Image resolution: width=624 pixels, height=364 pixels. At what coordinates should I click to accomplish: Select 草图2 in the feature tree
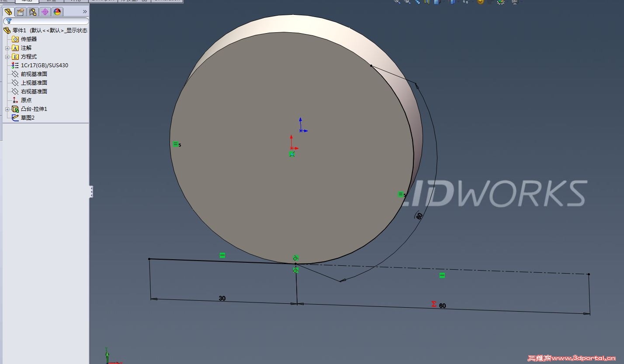pyautogui.click(x=23, y=118)
